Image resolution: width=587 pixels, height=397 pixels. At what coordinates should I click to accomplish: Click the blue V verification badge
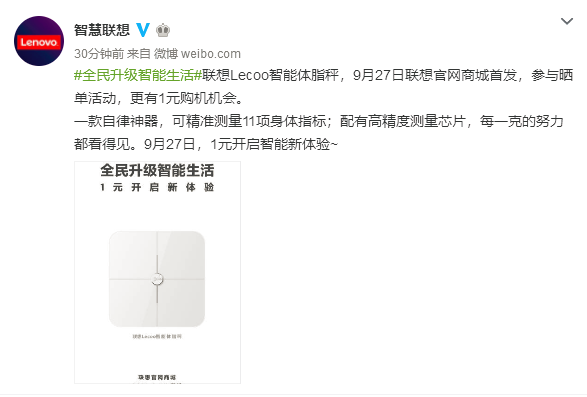pyautogui.click(x=143, y=30)
